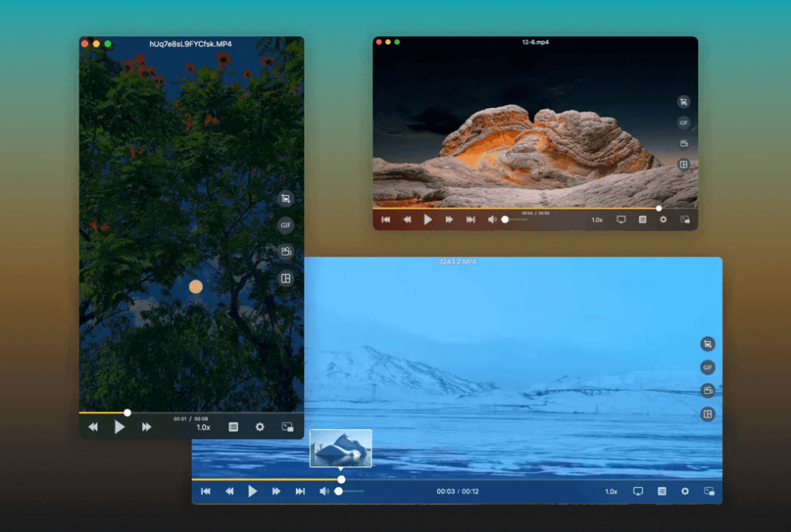
Task: Open settings gear in 3243 2.MP4 window
Action: click(685, 491)
